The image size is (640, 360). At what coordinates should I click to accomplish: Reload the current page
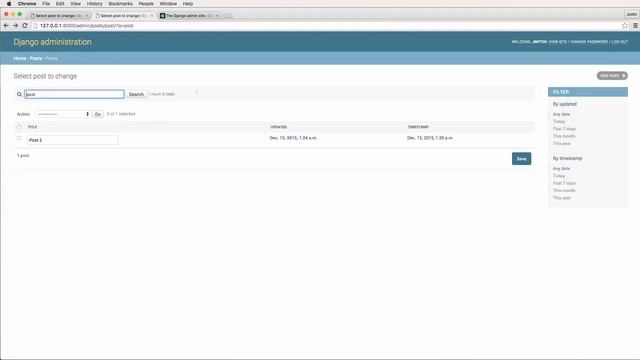pyautogui.click(x=25, y=25)
